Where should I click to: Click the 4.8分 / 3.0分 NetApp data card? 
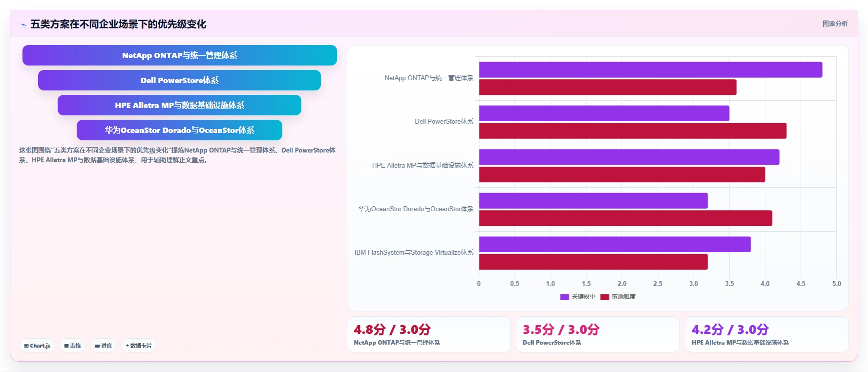[428, 334]
